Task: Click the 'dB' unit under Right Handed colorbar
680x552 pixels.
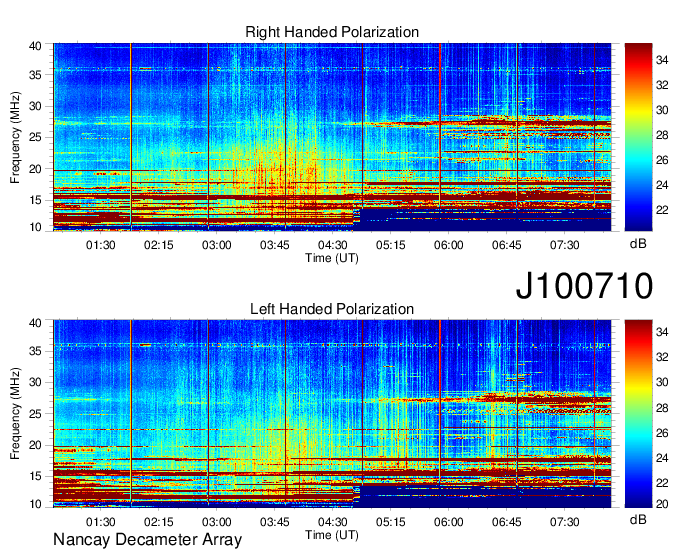Action: tap(638, 244)
